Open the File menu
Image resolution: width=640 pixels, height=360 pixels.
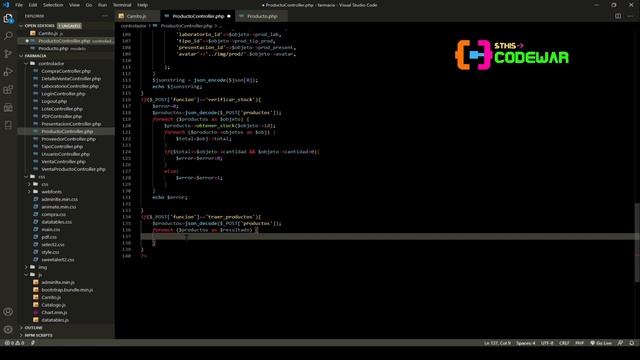pos(19,5)
